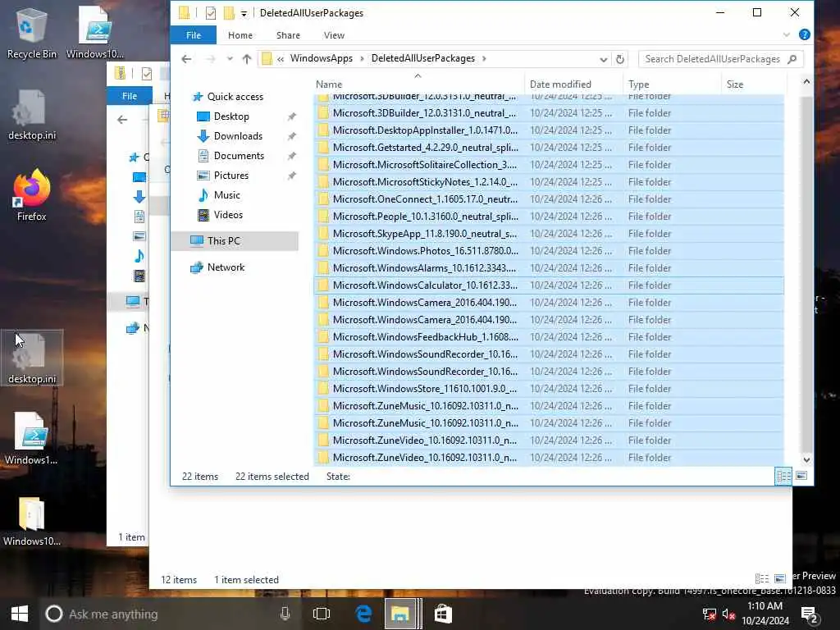
Task: Open Documents in the navigation pane
Action: pos(239,156)
